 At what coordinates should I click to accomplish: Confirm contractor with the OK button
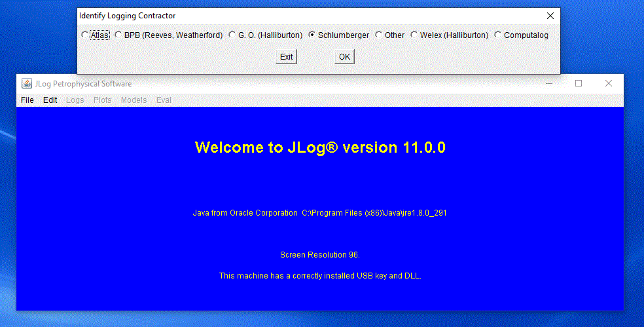point(344,57)
